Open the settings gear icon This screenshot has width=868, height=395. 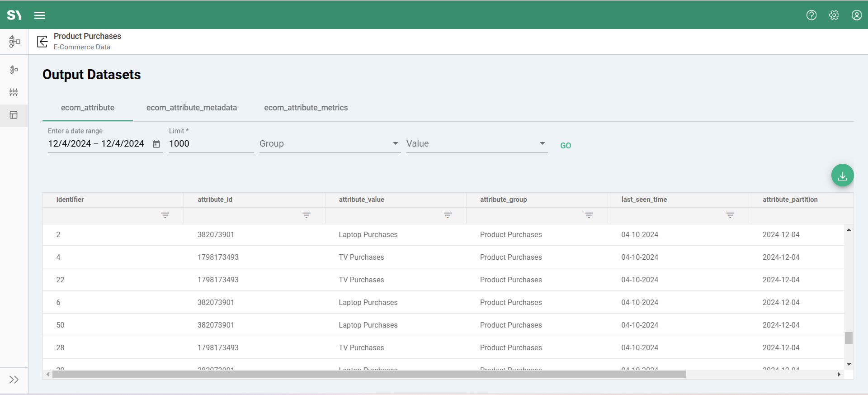click(834, 15)
